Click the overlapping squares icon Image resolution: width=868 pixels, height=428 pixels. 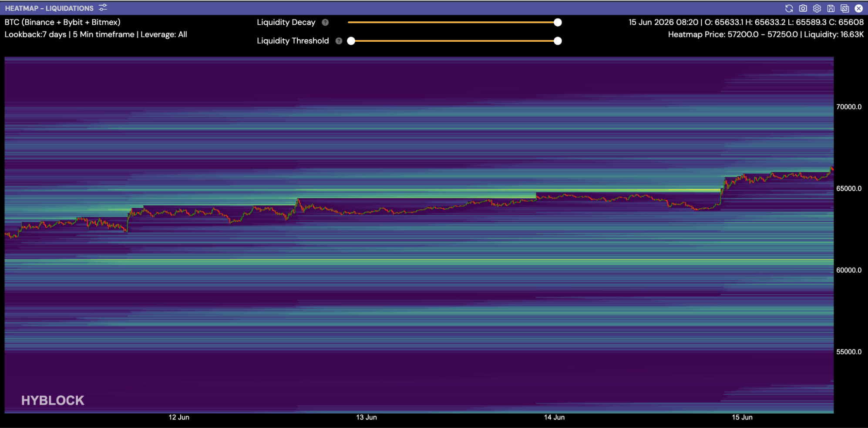click(x=844, y=8)
